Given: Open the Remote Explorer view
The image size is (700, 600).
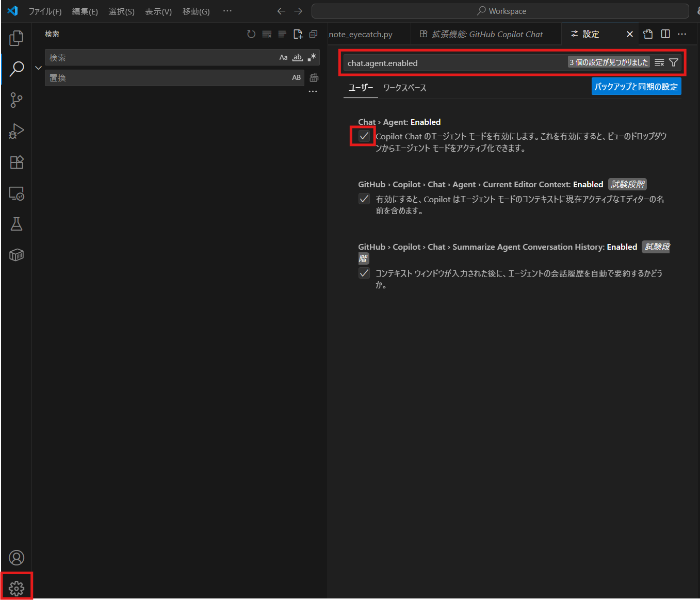Looking at the screenshot, I should [17, 193].
